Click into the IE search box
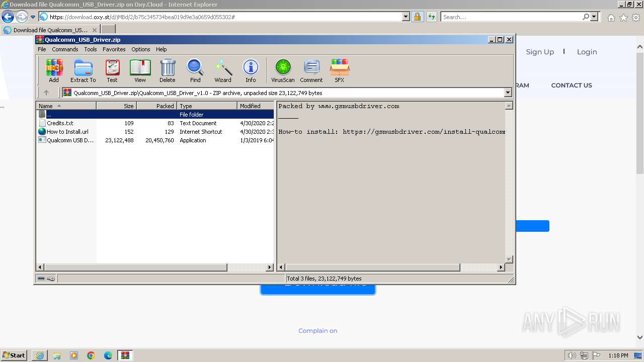The image size is (644, 362). [x=511, y=17]
